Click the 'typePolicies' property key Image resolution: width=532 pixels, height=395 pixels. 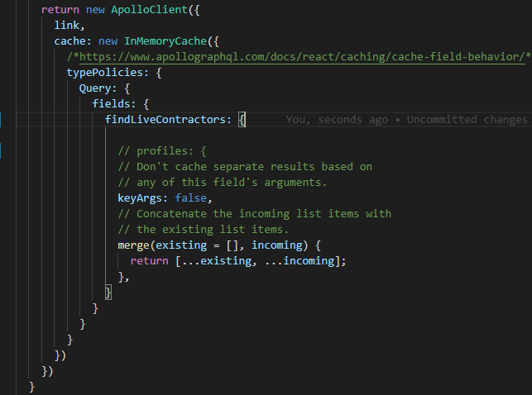click(105, 73)
